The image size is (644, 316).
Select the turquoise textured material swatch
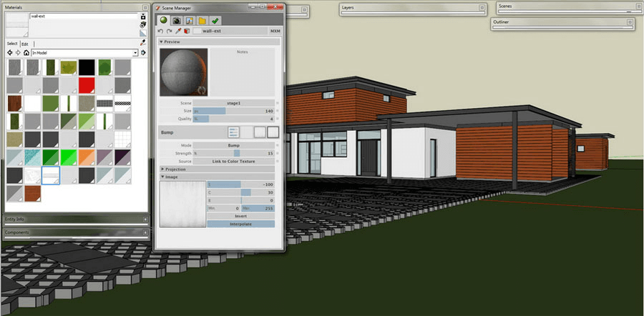32,157
